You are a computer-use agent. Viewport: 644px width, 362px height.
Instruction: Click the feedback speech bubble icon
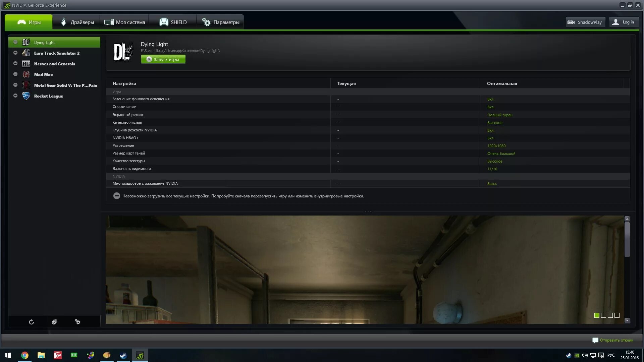(595, 340)
